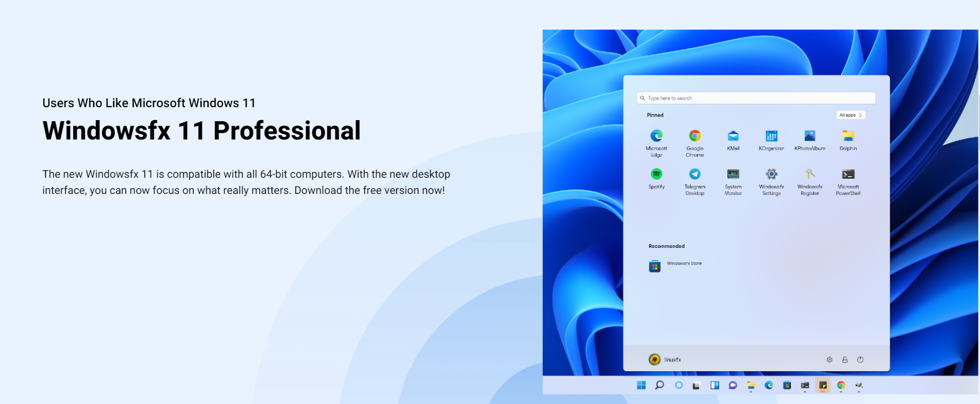Open Task View on the taskbar

tap(696, 386)
